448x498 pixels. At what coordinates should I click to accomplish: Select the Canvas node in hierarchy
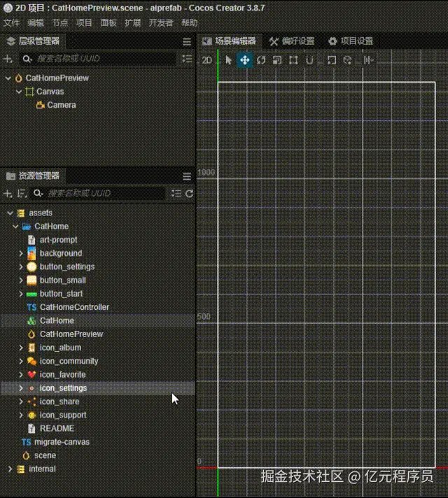[50, 92]
